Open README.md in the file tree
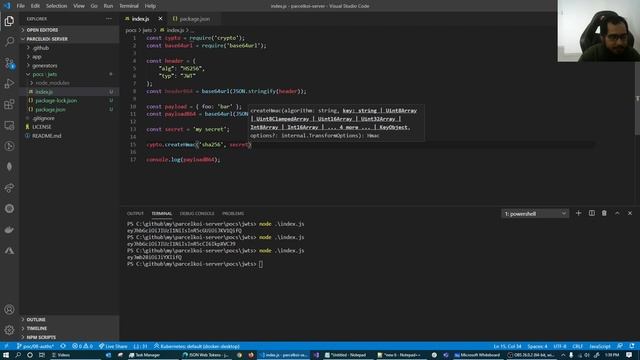This screenshot has width=640, height=360. click(69, 136)
